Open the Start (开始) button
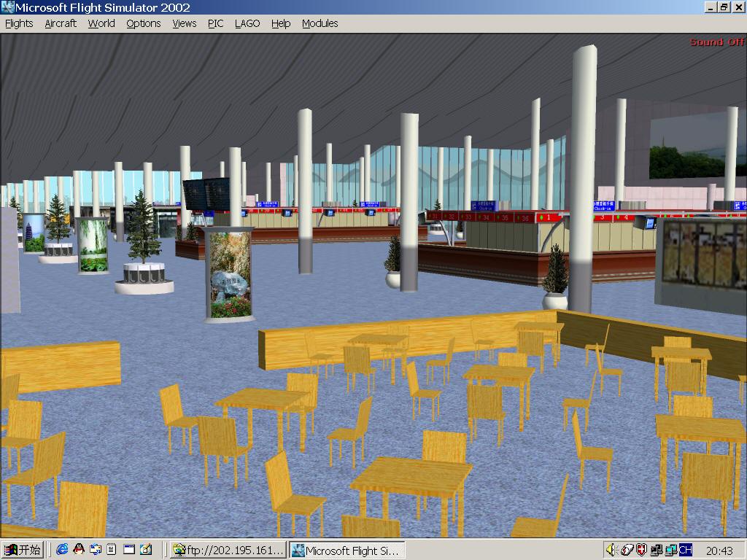The image size is (747, 560). click(23, 550)
